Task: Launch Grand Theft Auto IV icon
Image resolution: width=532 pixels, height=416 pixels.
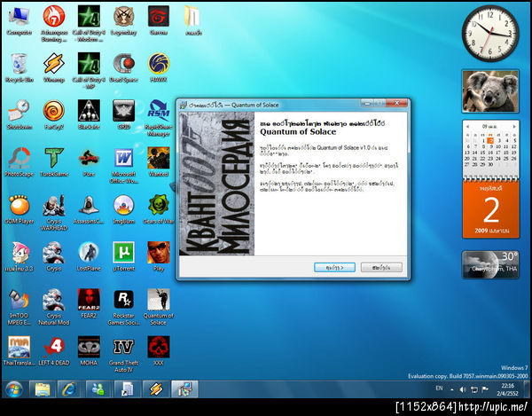Action: point(124,354)
